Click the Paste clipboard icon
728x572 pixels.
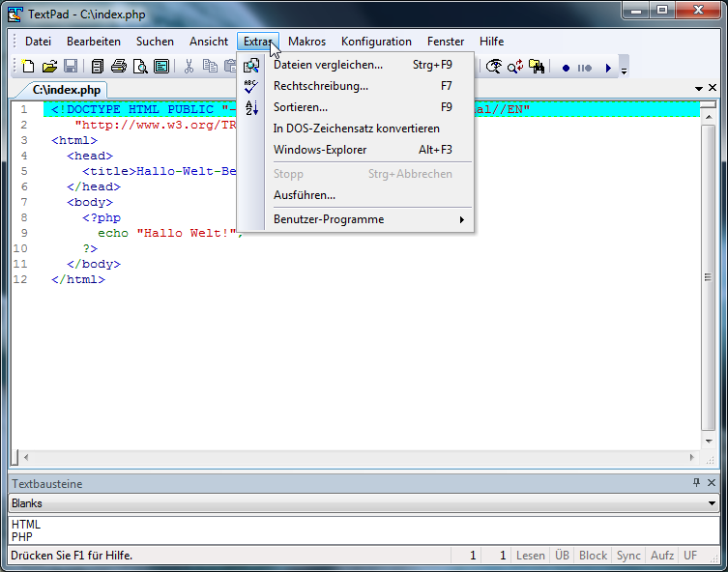coord(230,67)
